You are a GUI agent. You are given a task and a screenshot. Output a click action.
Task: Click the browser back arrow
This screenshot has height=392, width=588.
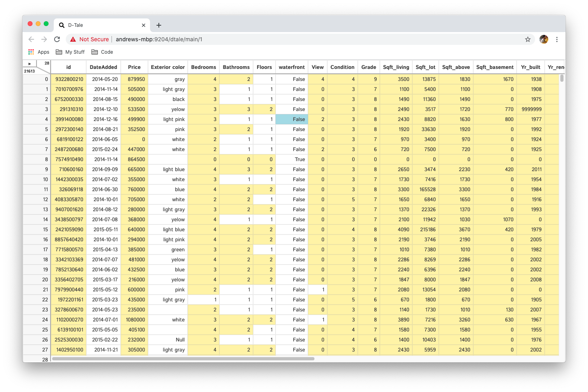[x=31, y=39]
